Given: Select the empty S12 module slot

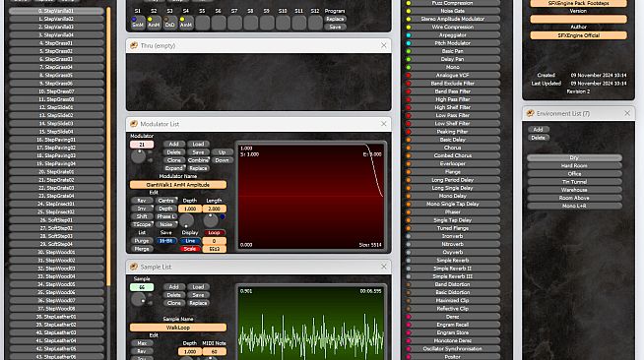Looking at the screenshot, I should [x=315, y=23].
